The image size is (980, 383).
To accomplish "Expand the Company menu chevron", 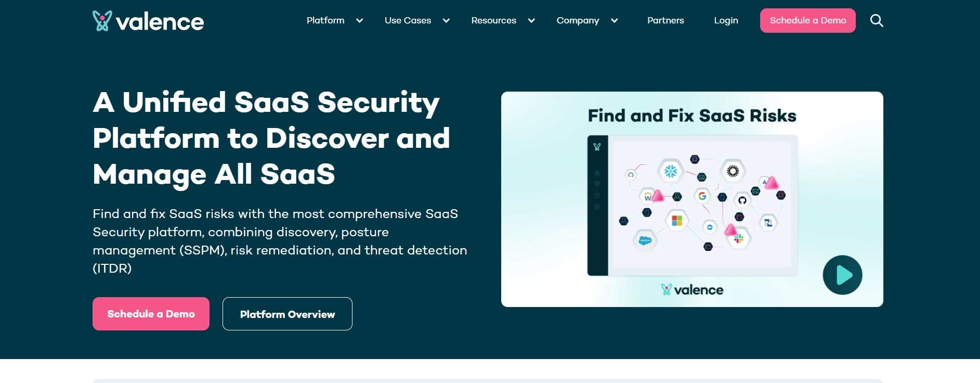I will [x=614, y=21].
